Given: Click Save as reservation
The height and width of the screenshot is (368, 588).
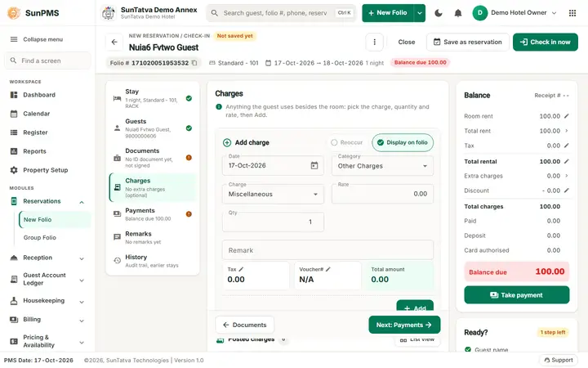Looking at the screenshot, I should [x=468, y=42].
